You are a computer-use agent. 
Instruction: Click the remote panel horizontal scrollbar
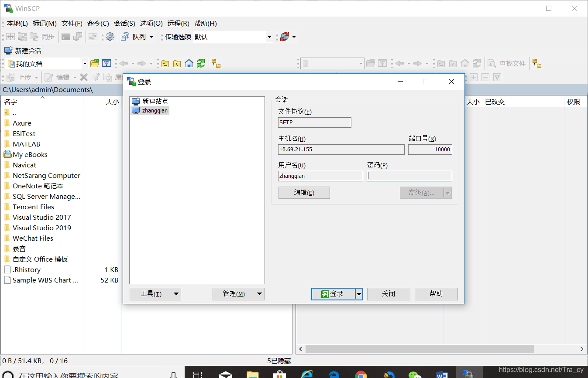pos(420,349)
